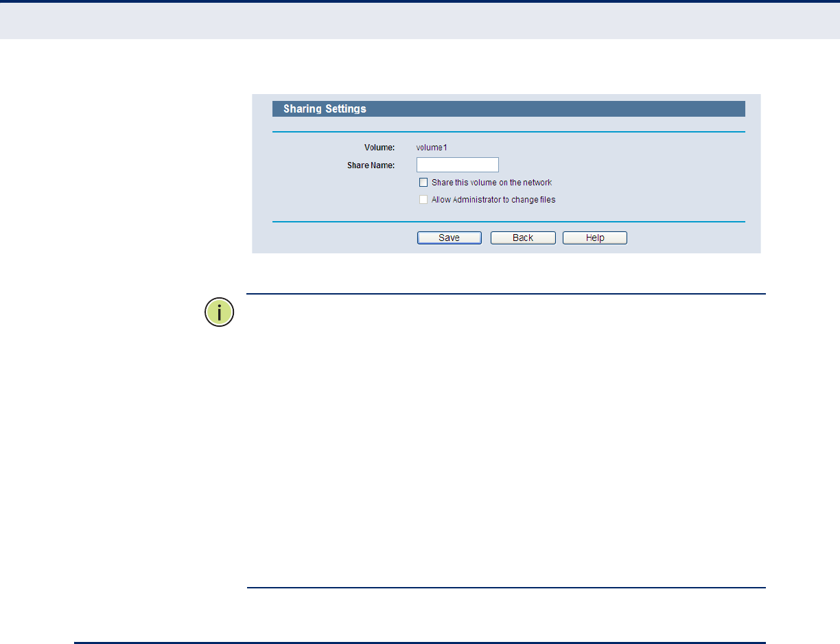This screenshot has height=644, width=840.
Task: Save the sharing settings
Action: click(450, 238)
